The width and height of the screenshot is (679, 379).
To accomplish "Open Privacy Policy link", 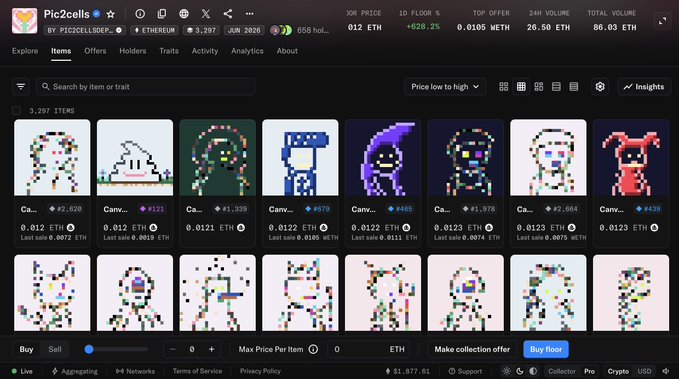I will click(260, 371).
